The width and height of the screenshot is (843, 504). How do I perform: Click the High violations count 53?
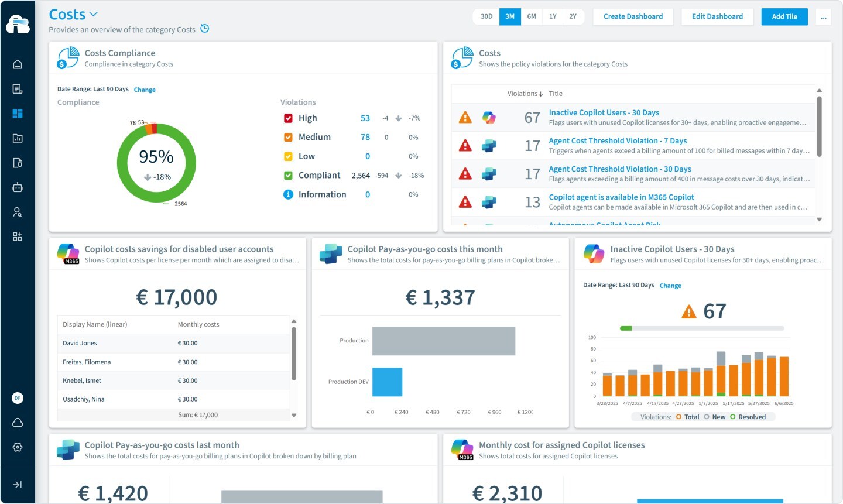(365, 118)
